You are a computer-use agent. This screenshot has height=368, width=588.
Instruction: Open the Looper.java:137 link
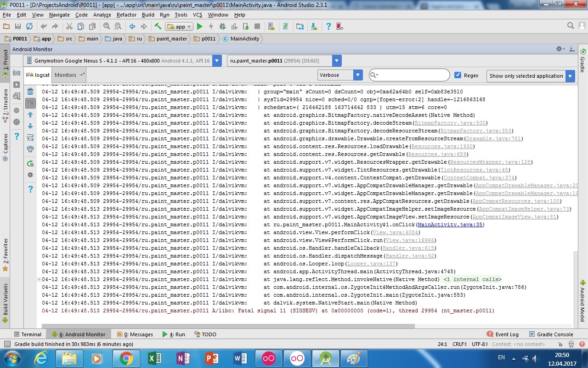(x=371, y=264)
